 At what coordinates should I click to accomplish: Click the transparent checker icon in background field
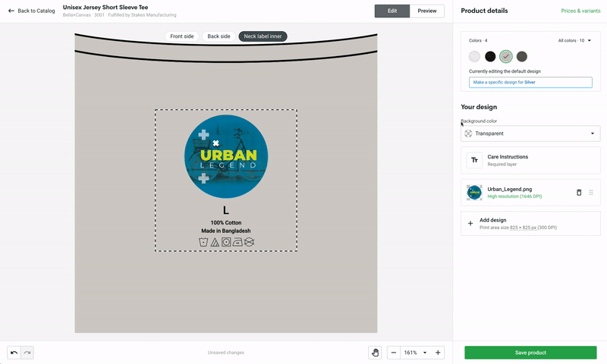pyautogui.click(x=468, y=133)
